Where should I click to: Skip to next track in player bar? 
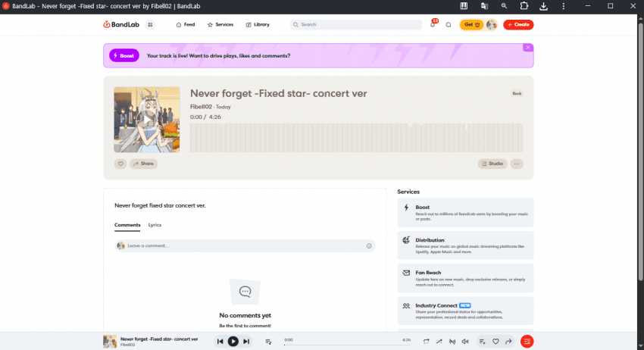pyautogui.click(x=246, y=342)
